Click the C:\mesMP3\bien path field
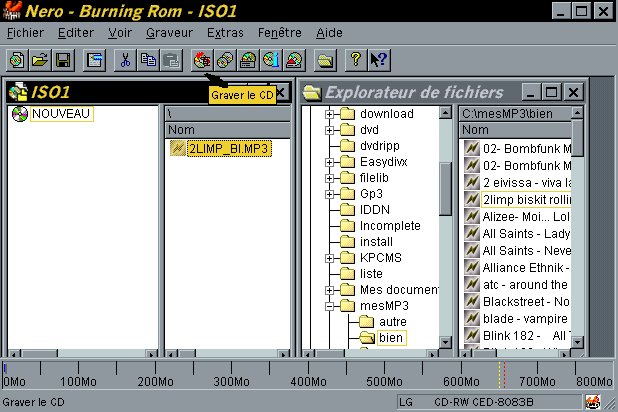Viewport: 618px width, 412px height. pos(515,114)
